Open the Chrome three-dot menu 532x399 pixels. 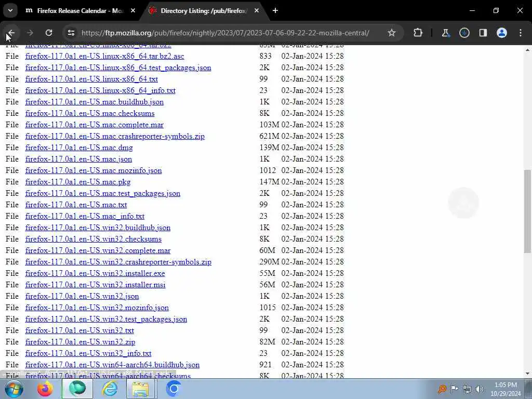(x=521, y=33)
